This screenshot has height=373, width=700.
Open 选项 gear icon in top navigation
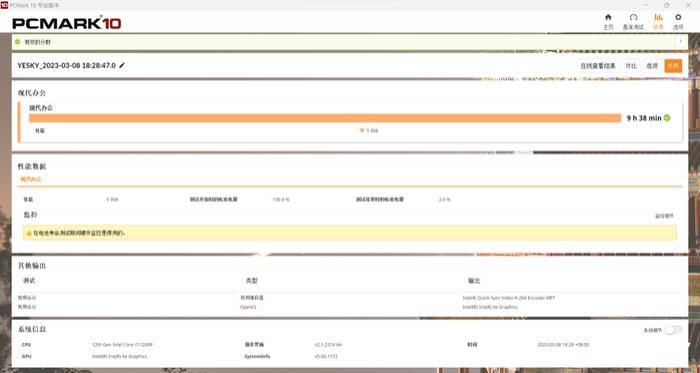pos(678,17)
